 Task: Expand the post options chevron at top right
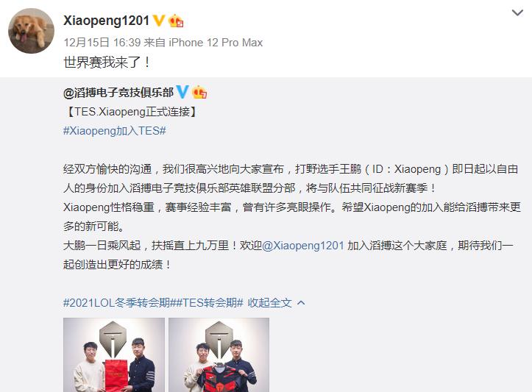517,13
